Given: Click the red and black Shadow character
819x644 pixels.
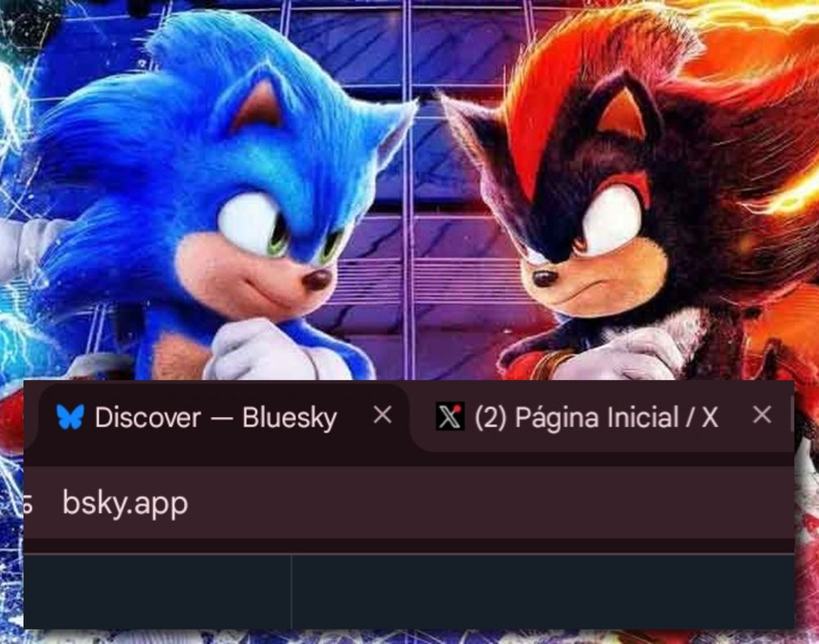Looking at the screenshot, I should pyautogui.click(x=637, y=209).
